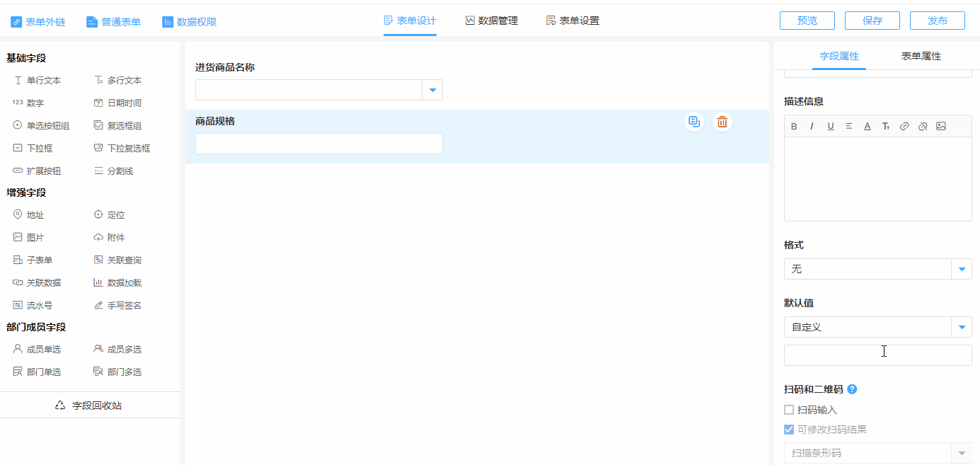Click the font color icon in editor
The width and height of the screenshot is (980, 465).
pyautogui.click(x=867, y=127)
